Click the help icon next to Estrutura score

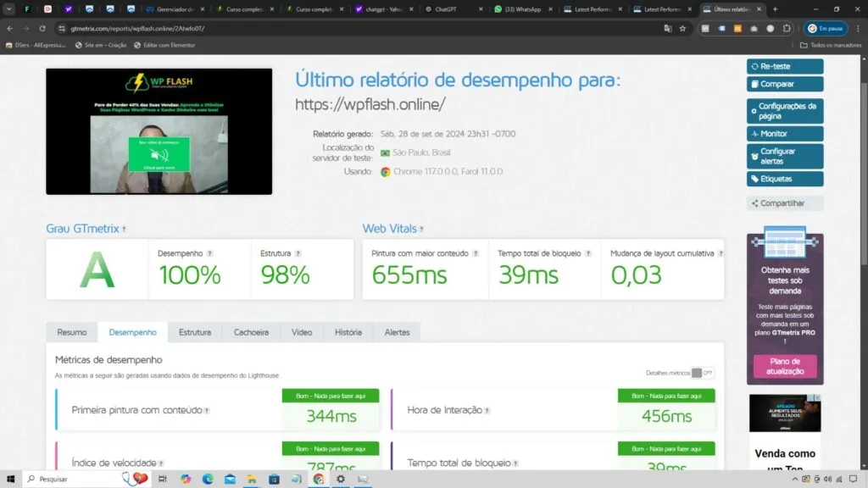point(298,253)
